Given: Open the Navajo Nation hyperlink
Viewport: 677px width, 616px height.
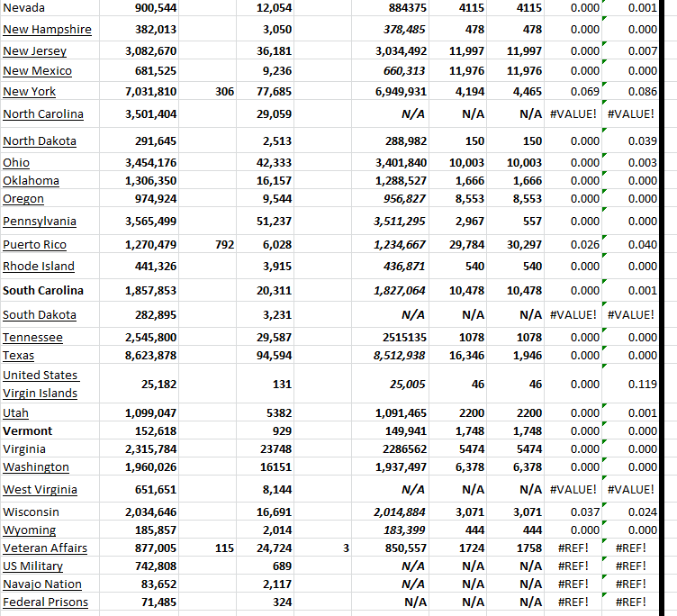Looking at the screenshot, I should point(42,584).
